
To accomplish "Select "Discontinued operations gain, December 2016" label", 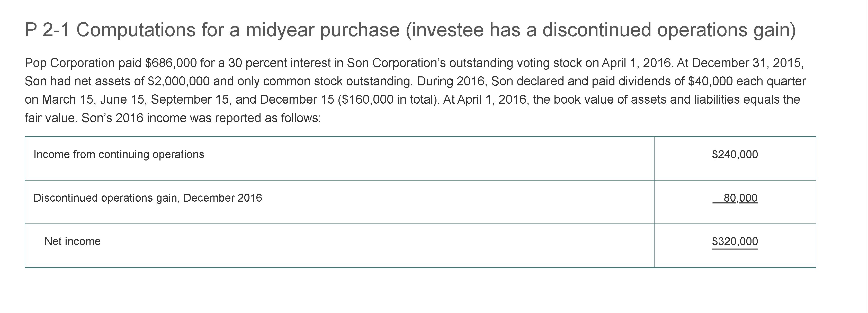I will pos(148,198).
